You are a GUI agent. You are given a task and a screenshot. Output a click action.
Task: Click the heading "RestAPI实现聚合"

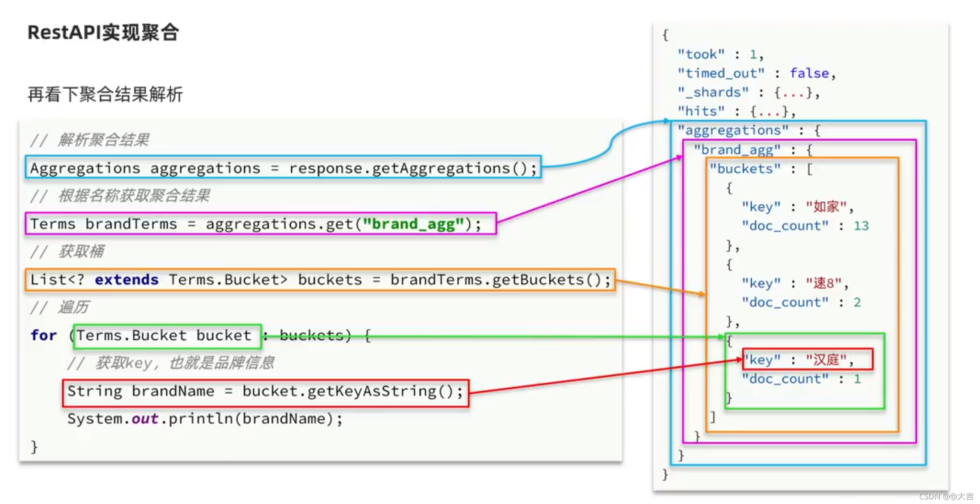pyautogui.click(x=104, y=33)
